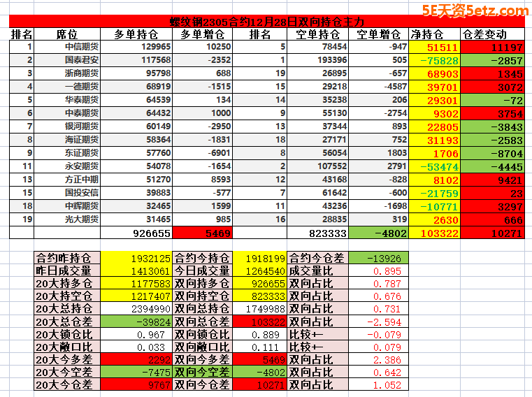The height and width of the screenshot is (397, 532).
Task: Select the label 昨日成交量
Action: 67,270
